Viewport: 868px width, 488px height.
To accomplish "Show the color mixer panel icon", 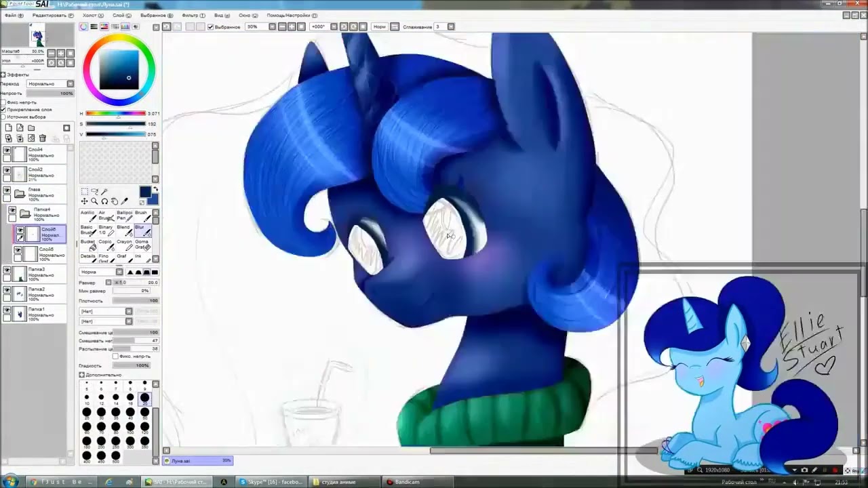I will pyautogui.click(x=115, y=26).
